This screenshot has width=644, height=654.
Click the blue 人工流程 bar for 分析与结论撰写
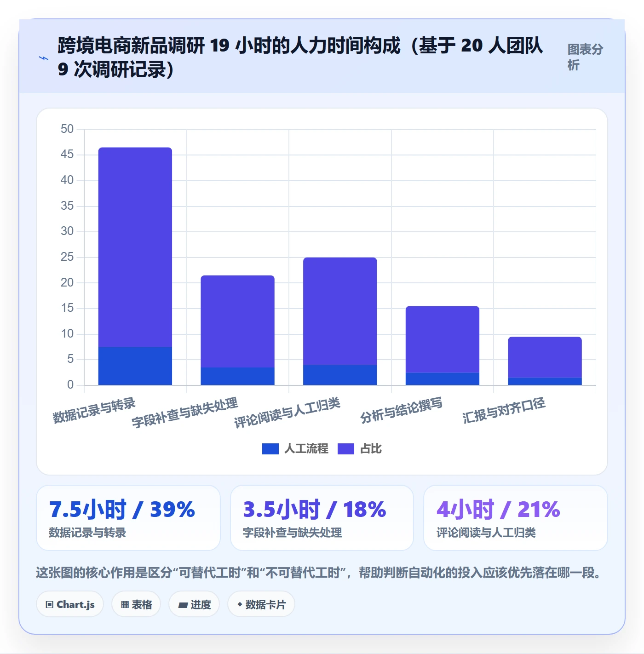[443, 379]
